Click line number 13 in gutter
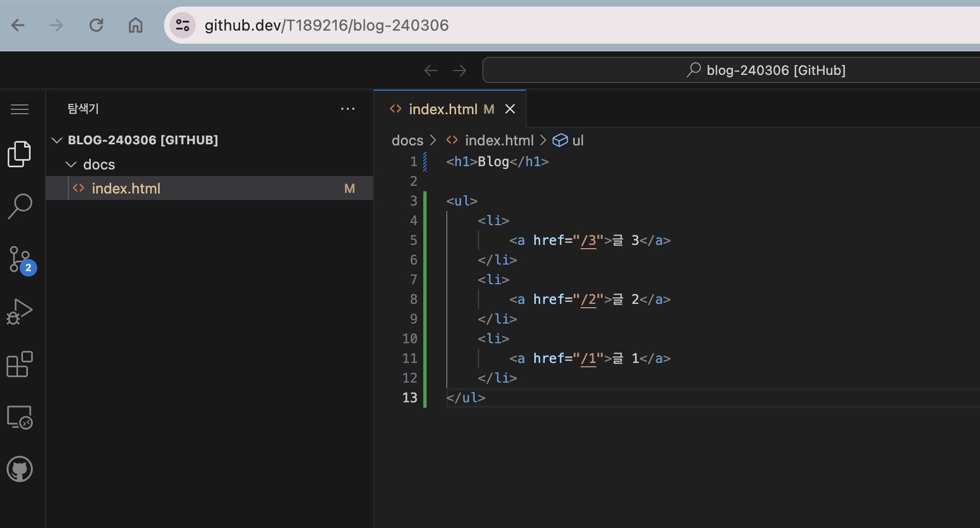Screen dimensions: 980x528 410,397
